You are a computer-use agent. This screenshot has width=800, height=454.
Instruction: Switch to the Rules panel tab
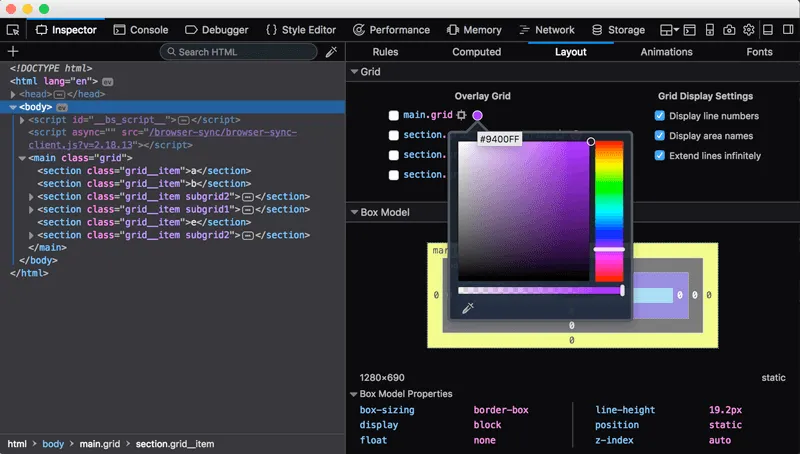pos(385,52)
